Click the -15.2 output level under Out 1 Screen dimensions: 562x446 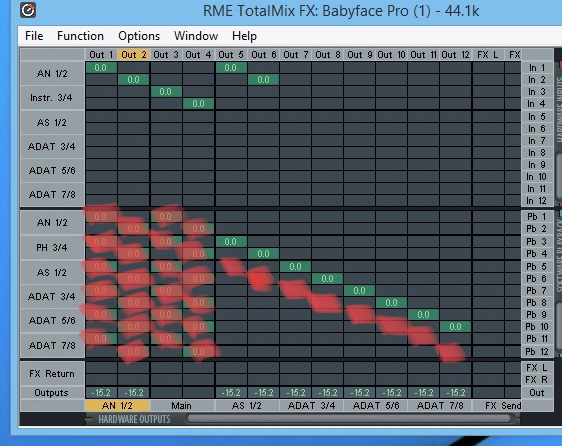click(101, 393)
